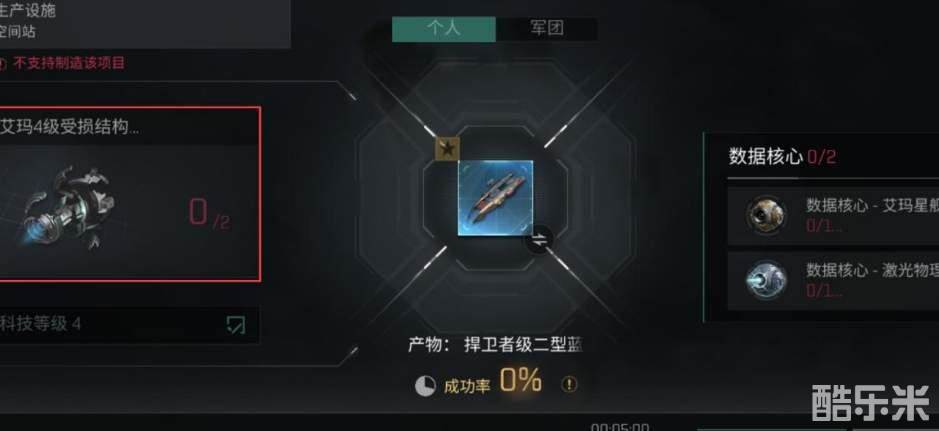
Task: Switch to the 军团 tab
Action: pos(547,29)
